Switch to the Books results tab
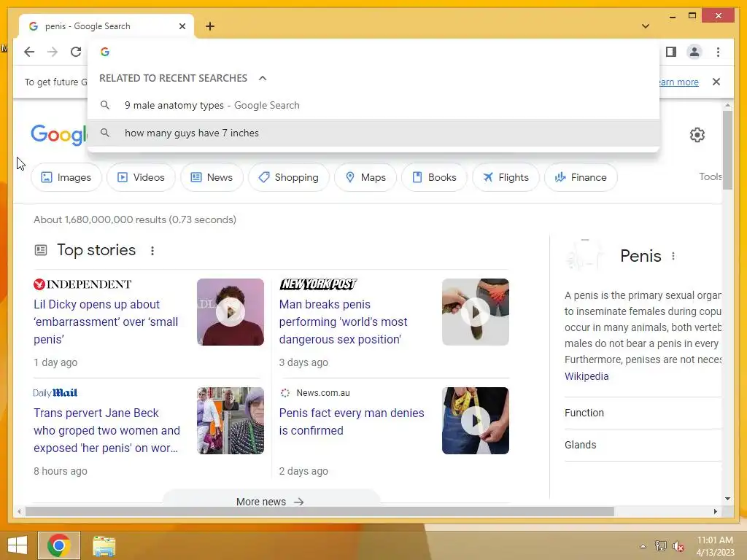The image size is (747, 560). 434,177
